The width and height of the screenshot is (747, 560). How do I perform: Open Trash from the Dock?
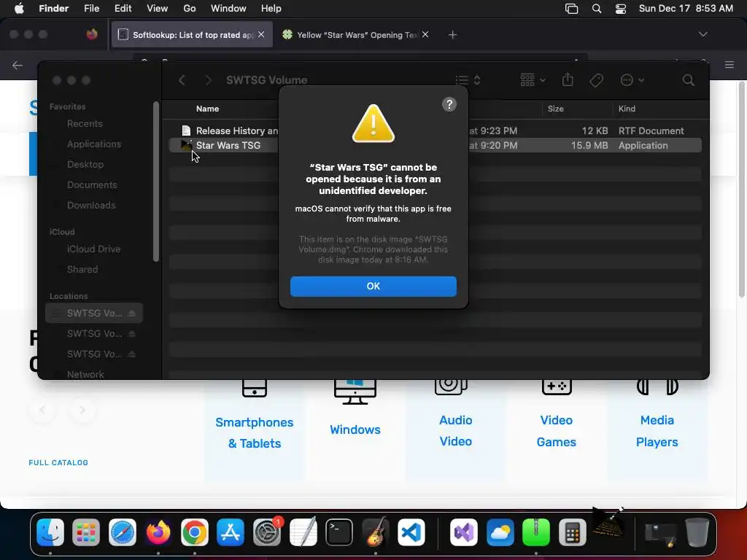tap(697, 532)
